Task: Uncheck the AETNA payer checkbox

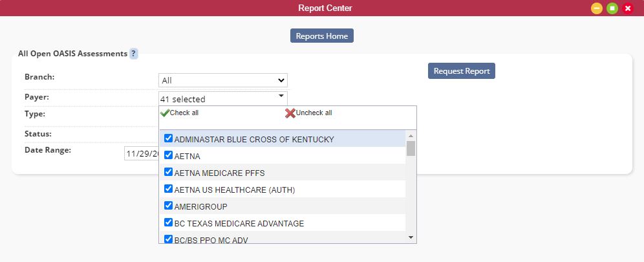Action: [x=168, y=155]
